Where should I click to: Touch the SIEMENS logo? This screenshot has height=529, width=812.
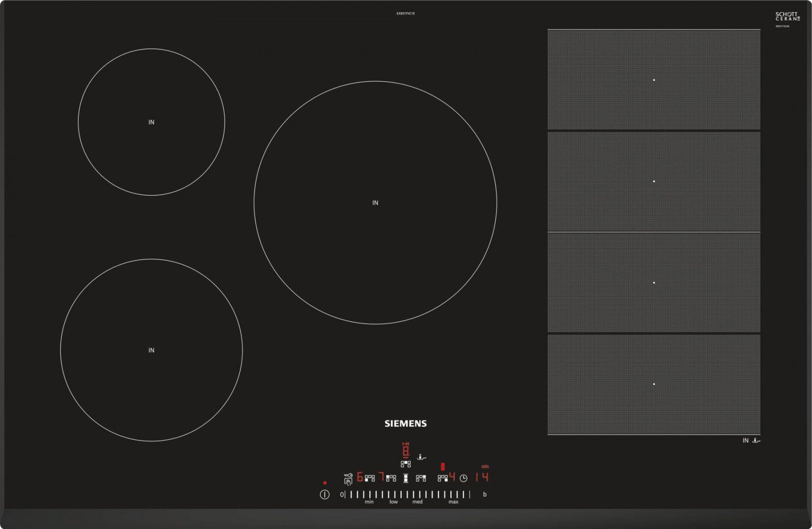click(405, 423)
